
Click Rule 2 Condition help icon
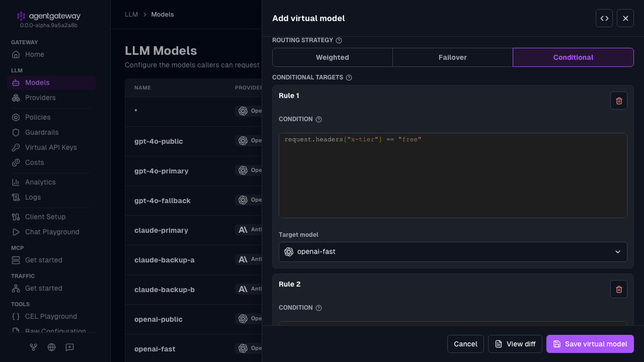click(x=318, y=308)
